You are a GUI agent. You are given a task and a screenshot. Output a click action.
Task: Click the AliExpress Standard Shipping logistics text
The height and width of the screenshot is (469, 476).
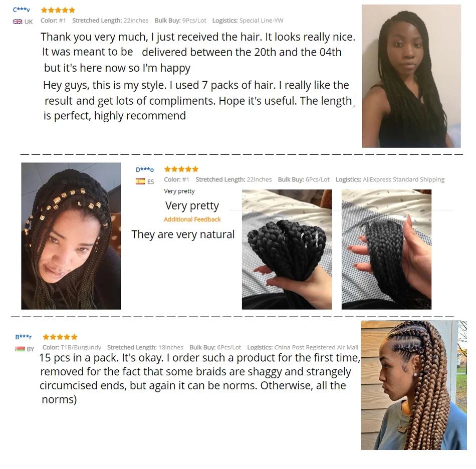point(403,179)
